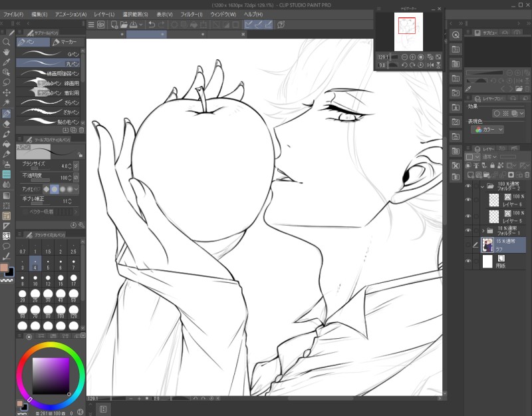Select the Auto select magic wand tool
Screen dimensions: 532x416
click(x=6, y=103)
